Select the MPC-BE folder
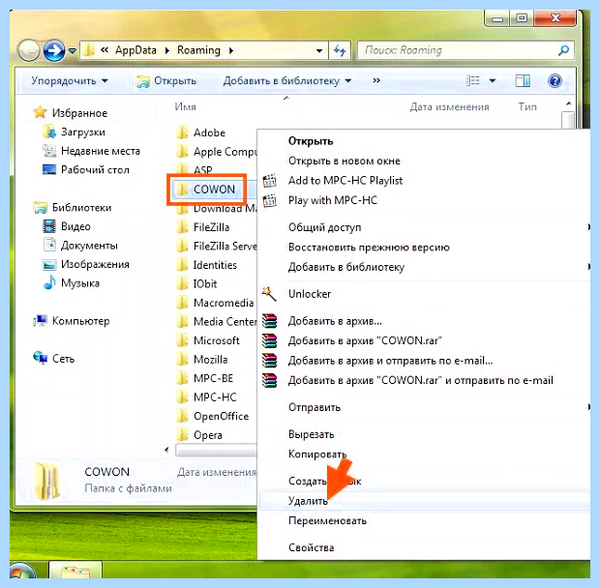Screen dimensions: 600x588 (x=205, y=378)
